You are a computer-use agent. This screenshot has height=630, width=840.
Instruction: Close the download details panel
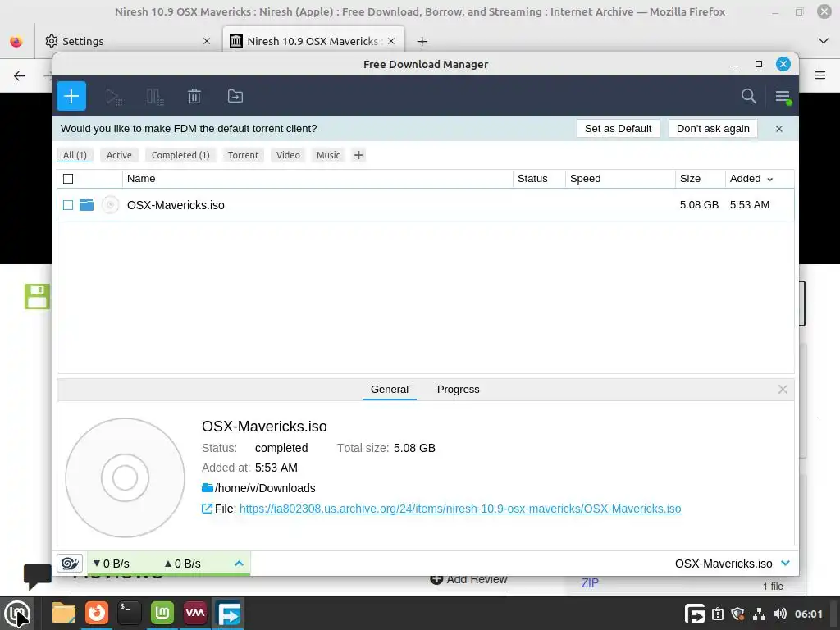coord(783,390)
